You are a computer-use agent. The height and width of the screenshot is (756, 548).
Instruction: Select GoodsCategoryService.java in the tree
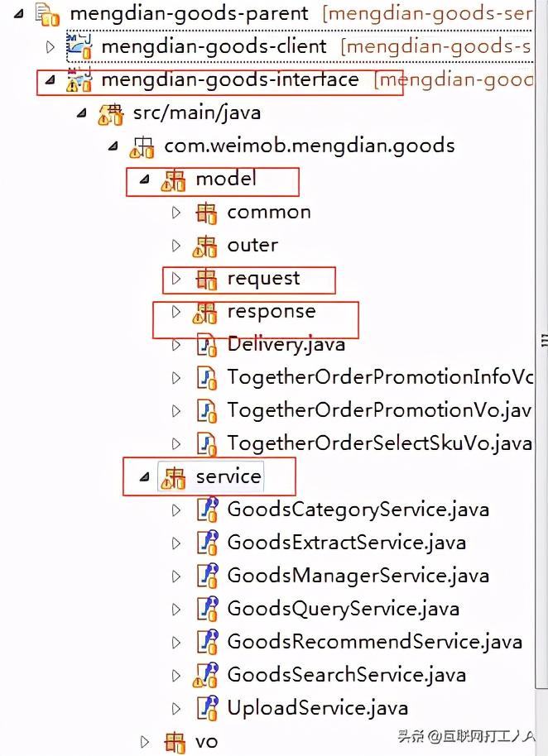point(358,510)
